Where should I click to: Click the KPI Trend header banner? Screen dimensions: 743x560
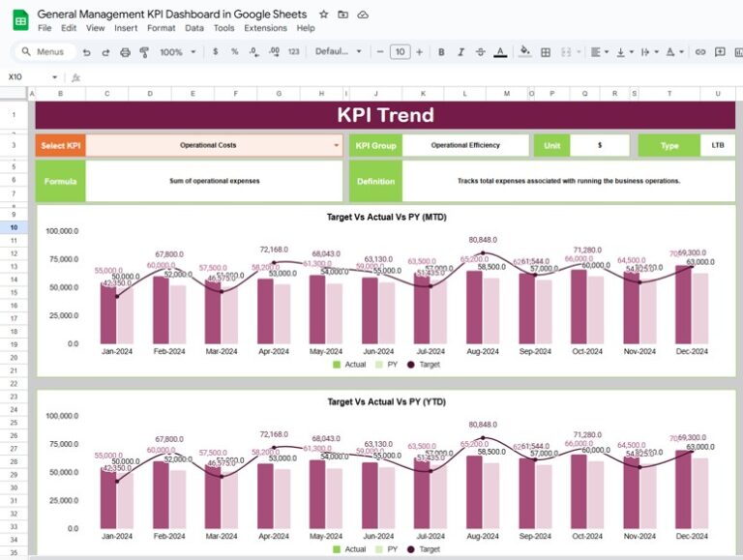[385, 115]
